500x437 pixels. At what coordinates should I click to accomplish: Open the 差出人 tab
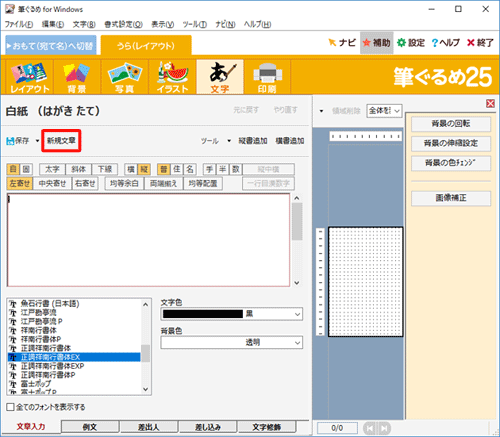(149, 427)
